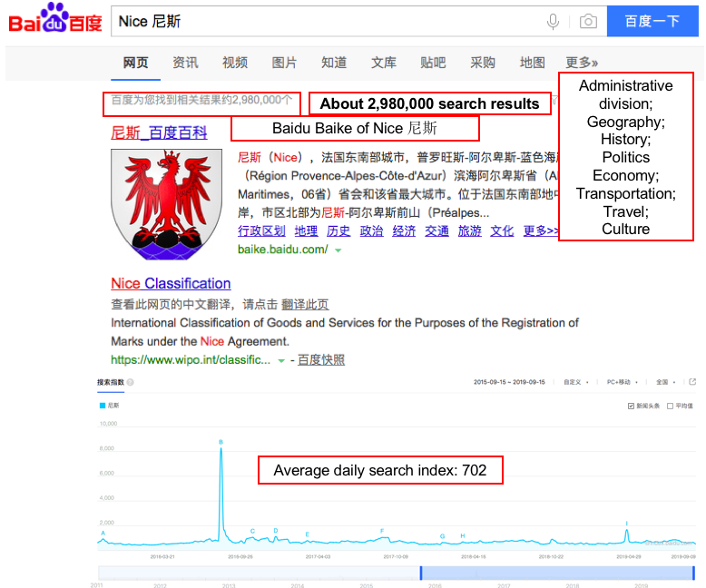This screenshot has width=706, height=588.
Task: Open the 文化 section link
Action: [x=502, y=231]
